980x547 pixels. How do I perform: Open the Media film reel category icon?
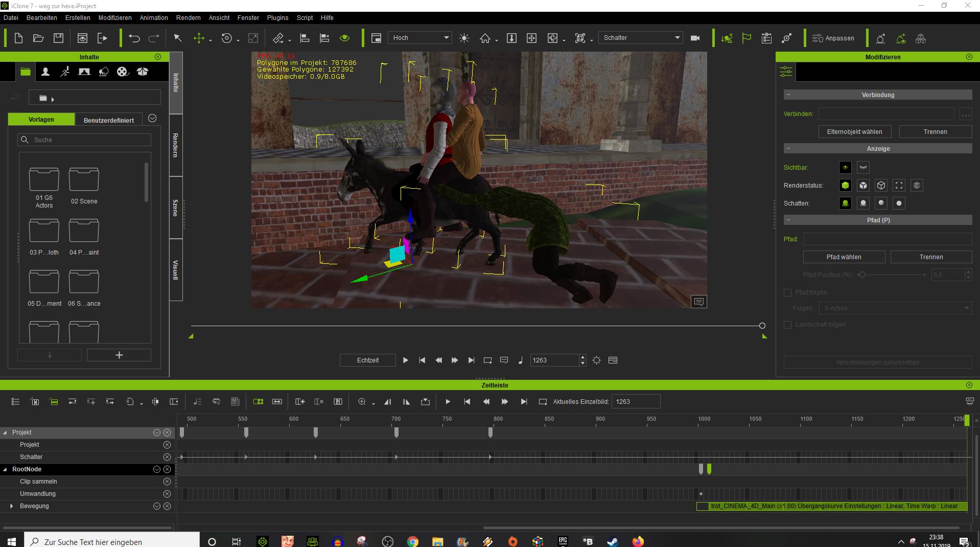[x=123, y=72]
